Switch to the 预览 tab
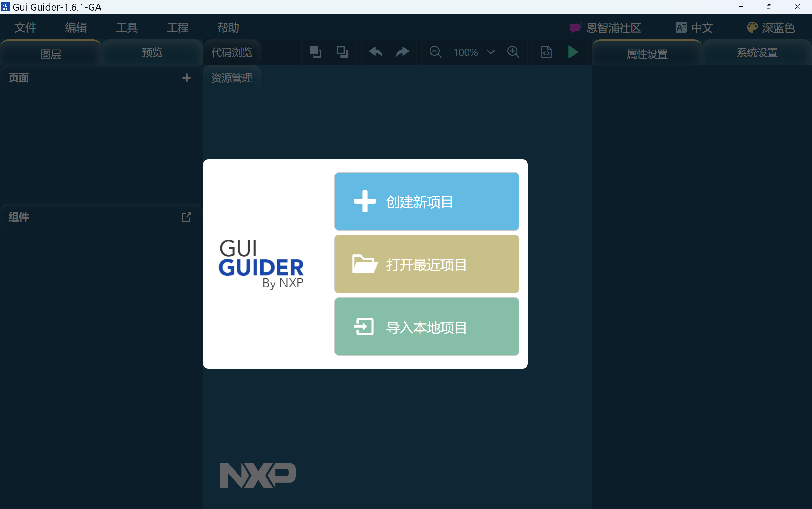The image size is (812, 509). 152,52
